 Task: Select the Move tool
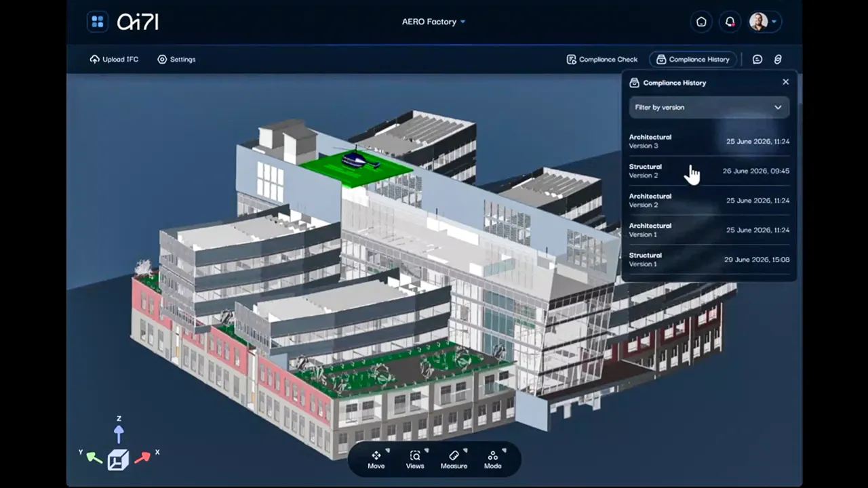376,460
